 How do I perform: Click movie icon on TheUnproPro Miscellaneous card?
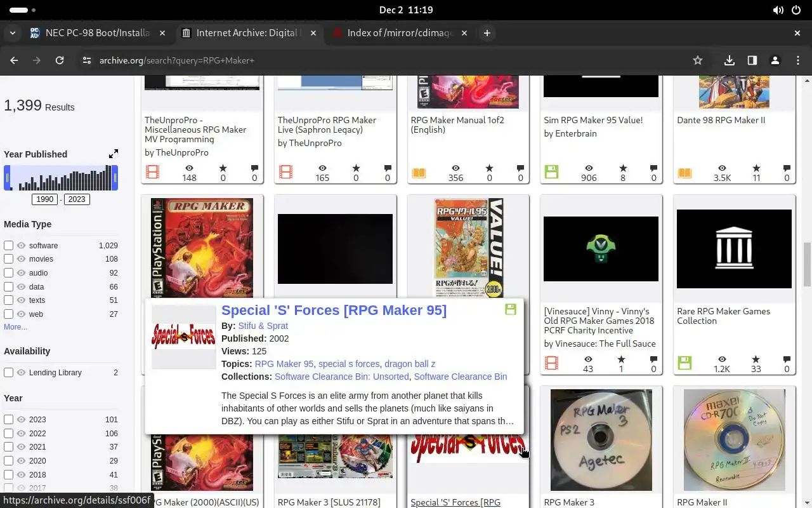coord(152,172)
